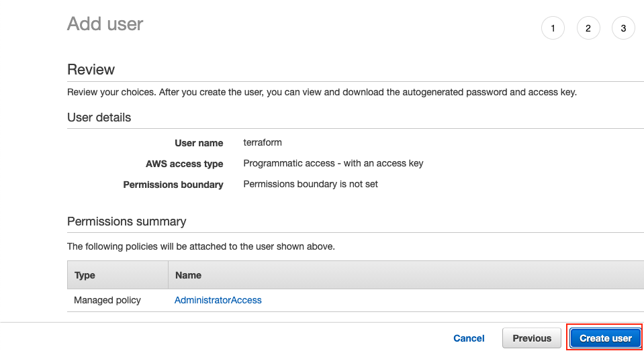The height and width of the screenshot is (351, 644).
Task: Click the 'Review your choices' description text
Action: coord(322,92)
